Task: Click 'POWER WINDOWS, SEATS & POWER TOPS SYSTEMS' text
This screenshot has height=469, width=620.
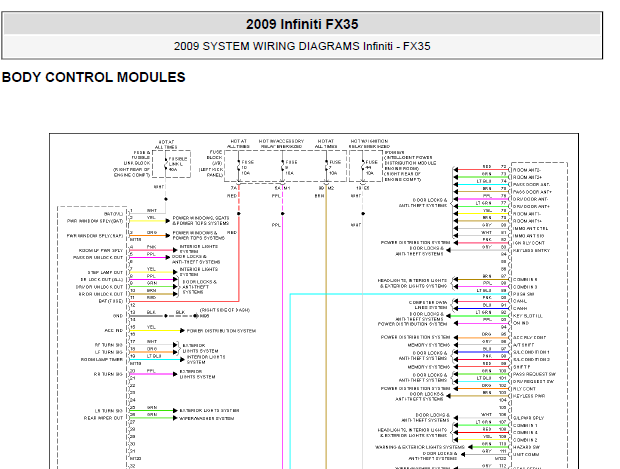Action: pyautogui.click(x=201, y=221)
